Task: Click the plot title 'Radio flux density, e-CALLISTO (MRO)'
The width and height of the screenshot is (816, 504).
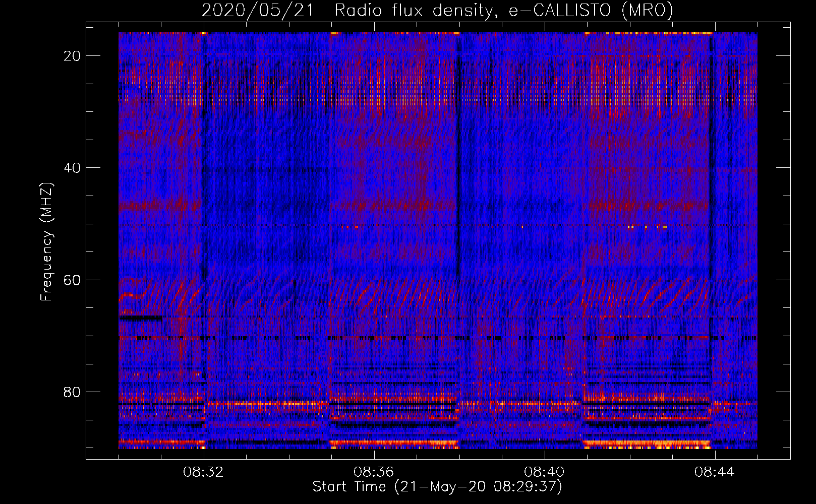Action: (x=504, y=11)
